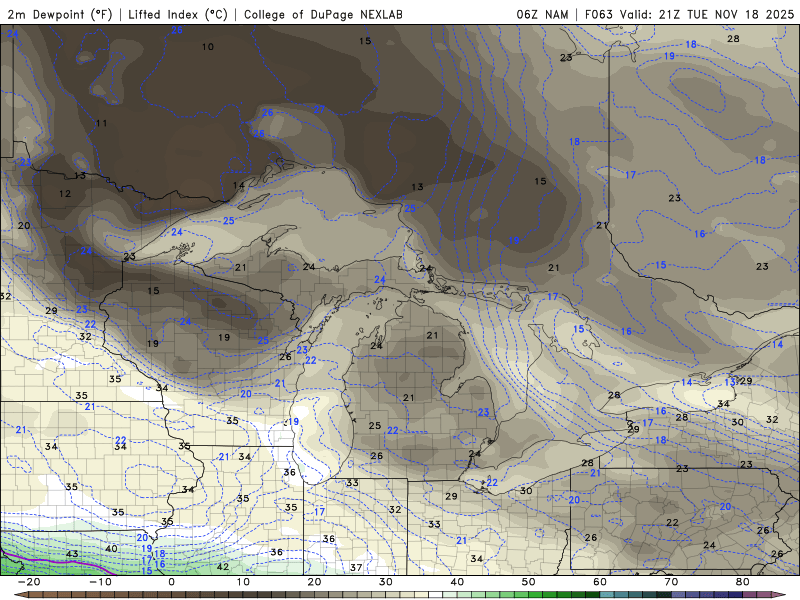Click the "06Z NAM" model run label
Viewport: 800px width, 600px height.
(x=542, y=14)
